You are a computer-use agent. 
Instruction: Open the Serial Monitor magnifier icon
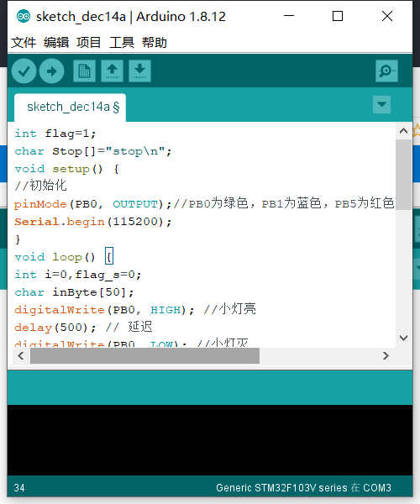pos(386,71)
